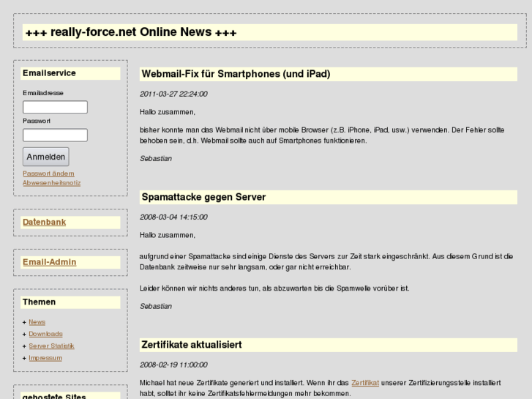
Task: Open the Server Statistik link
Action: (51, 346)
